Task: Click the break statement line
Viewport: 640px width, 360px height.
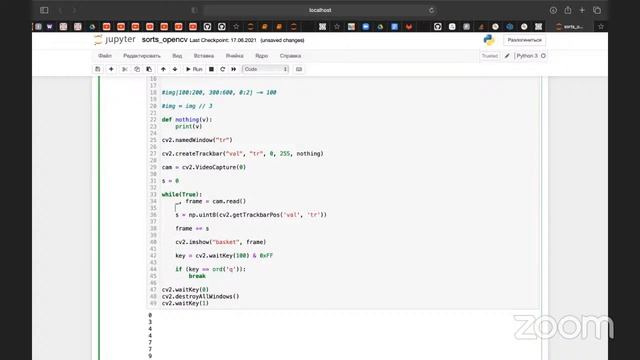Action: point(197,276)
